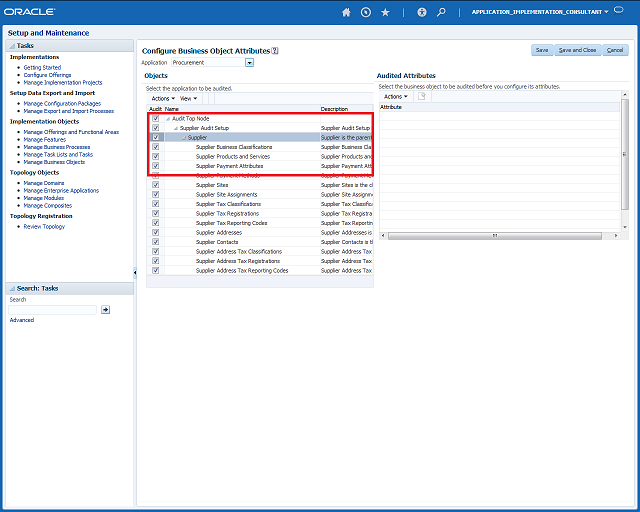Uncheck the Audit Top Node checkbox
Viewport: 640px width, 512px height.
click(x=155, y=119)
